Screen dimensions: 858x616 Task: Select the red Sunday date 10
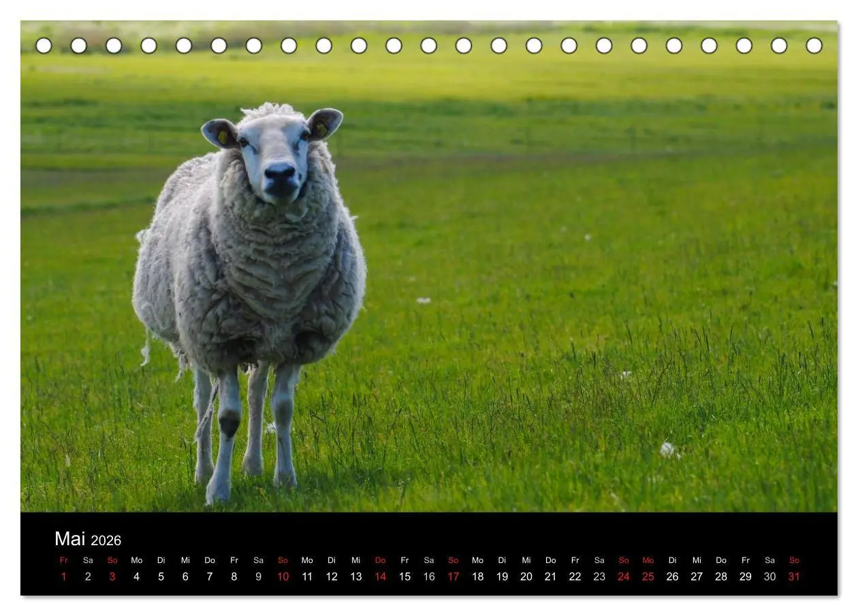283,577
